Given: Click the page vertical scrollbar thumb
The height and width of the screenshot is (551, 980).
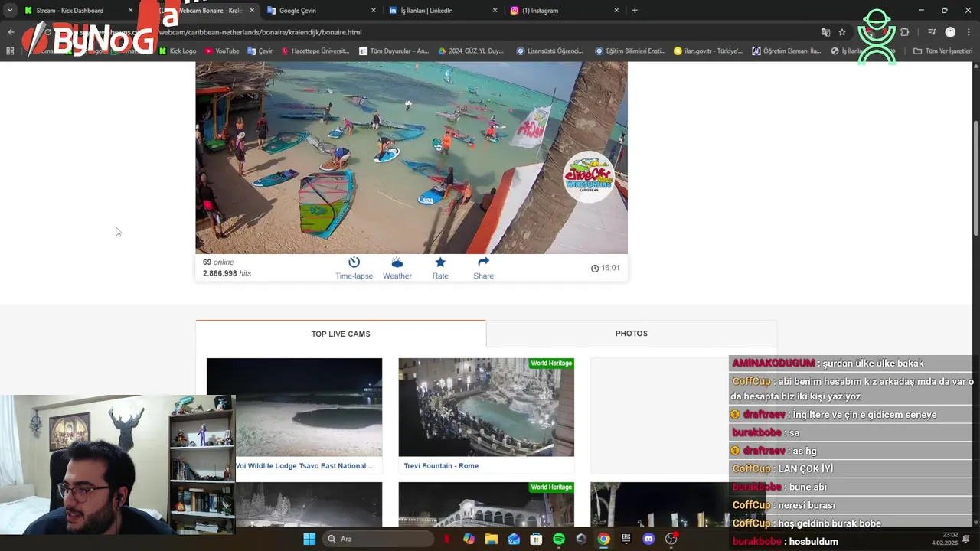Looking at the screenshot, I should click(975, 178).
